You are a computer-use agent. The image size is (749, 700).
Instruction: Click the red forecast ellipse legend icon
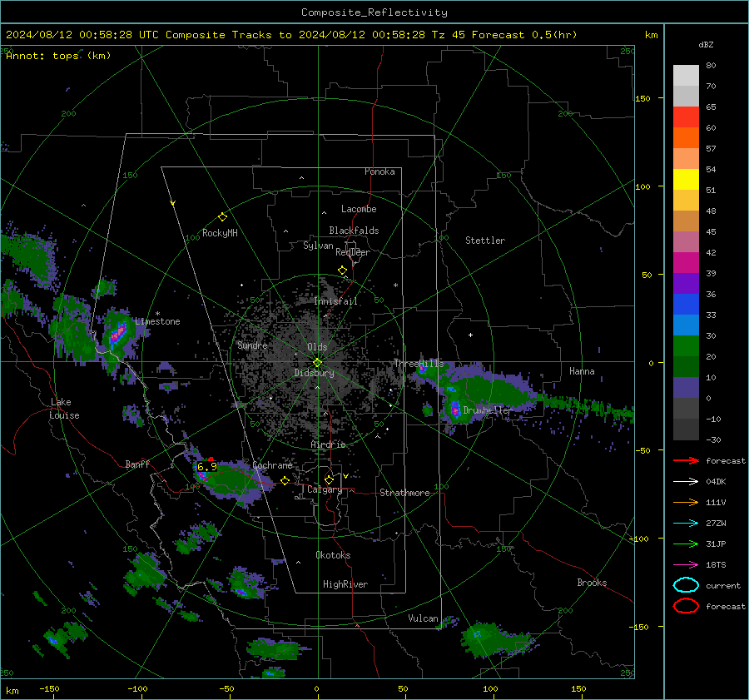[686, 606]
